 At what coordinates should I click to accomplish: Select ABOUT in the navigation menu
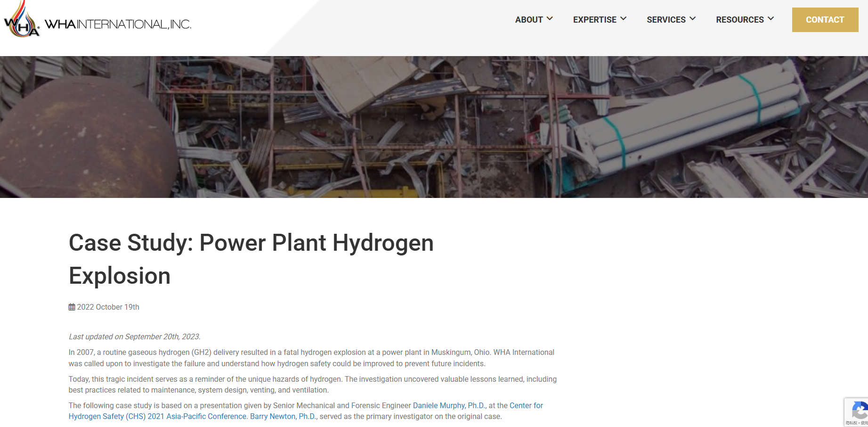pyautogui.click(x=528, y=19)
